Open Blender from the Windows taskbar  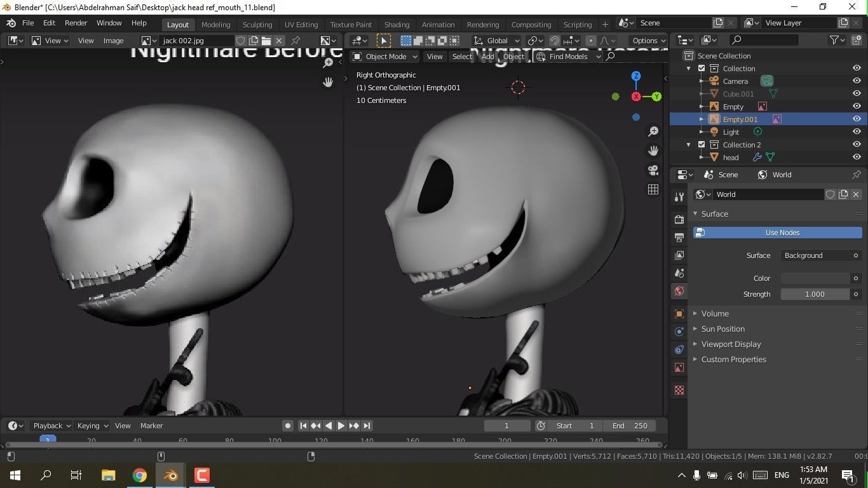click(171, 475)
